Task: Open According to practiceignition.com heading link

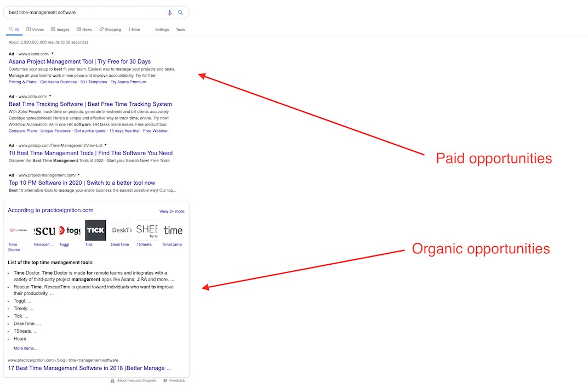Action: click(x=50, y=210)
